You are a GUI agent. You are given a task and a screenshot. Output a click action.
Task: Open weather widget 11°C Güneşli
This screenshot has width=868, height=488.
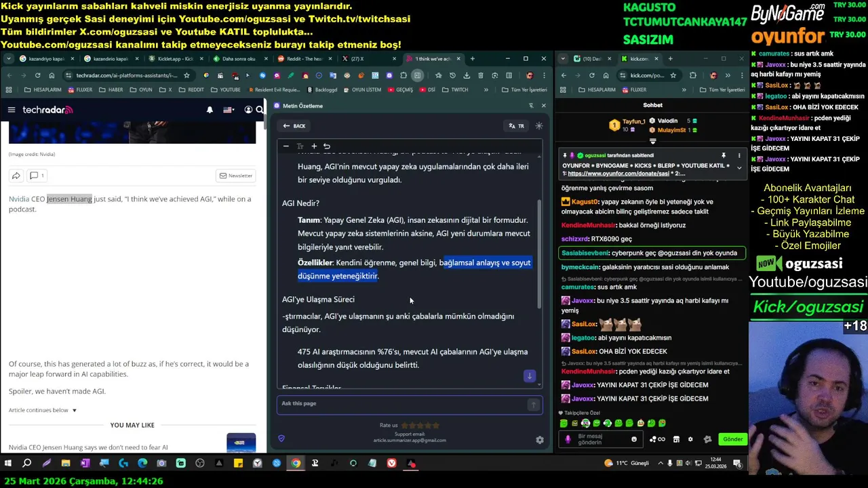click(x=627, y=464)
